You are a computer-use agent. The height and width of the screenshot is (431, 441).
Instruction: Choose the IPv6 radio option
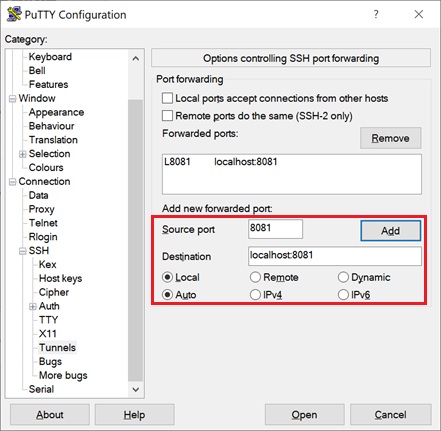coord(343,295)
